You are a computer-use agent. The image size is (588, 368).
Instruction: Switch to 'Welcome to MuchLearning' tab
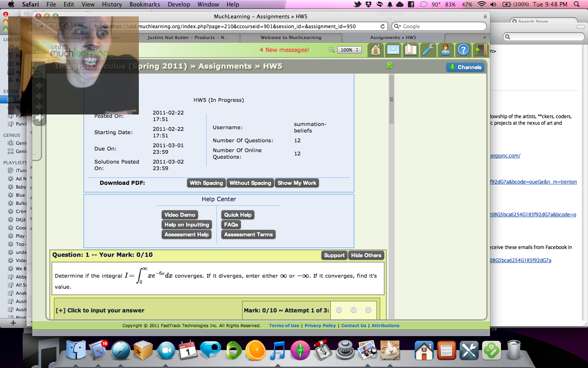coord(291,38)
